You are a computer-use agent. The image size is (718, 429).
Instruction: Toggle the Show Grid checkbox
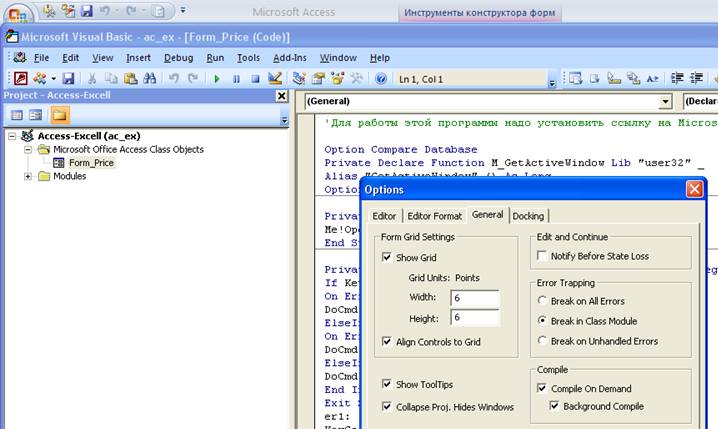coord(386,257)
